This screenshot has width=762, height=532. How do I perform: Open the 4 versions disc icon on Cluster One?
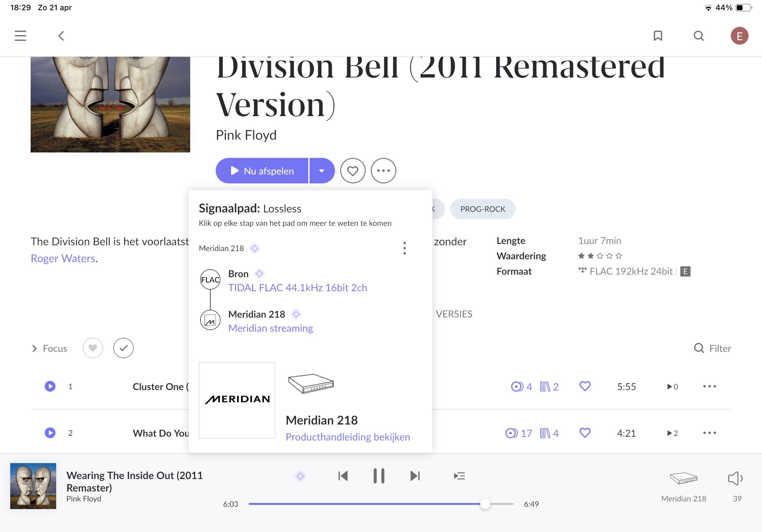(x=521, y=387)
